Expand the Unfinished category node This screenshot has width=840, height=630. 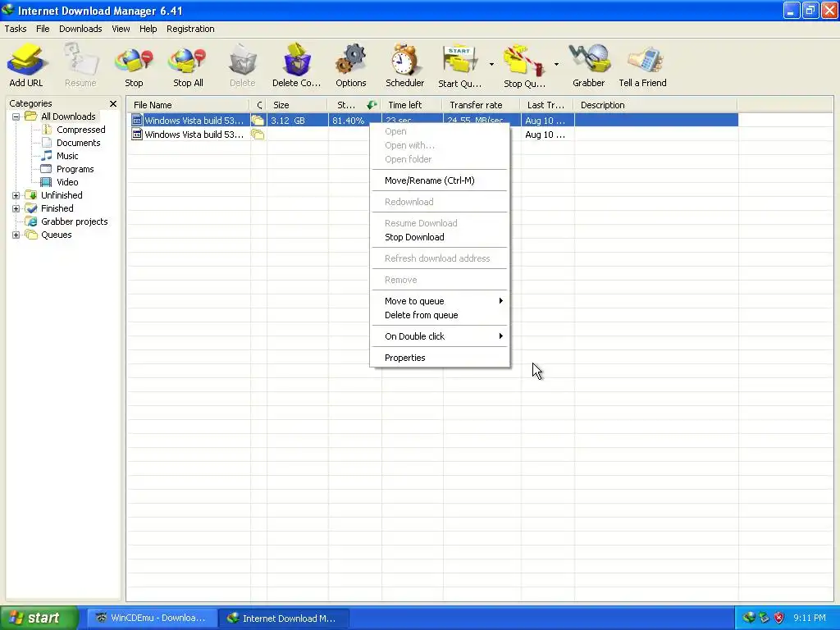click(x=16, y=195)
